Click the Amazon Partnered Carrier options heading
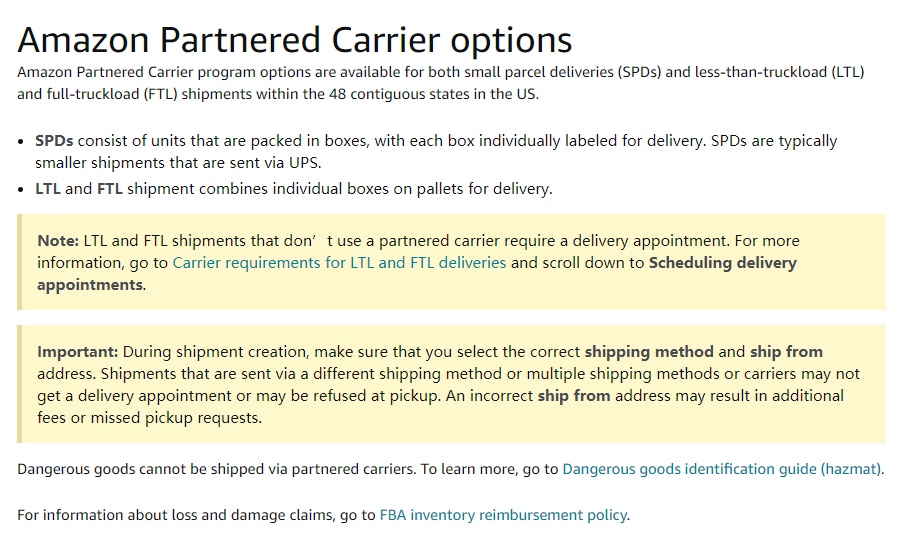 pyautogui.click(x=294, y=40)
